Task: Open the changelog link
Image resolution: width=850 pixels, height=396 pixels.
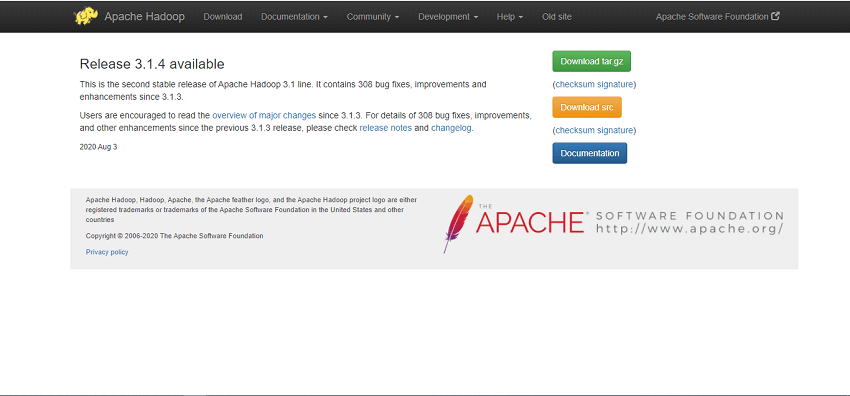Action: pyautogui.click(x=451, y=128)
